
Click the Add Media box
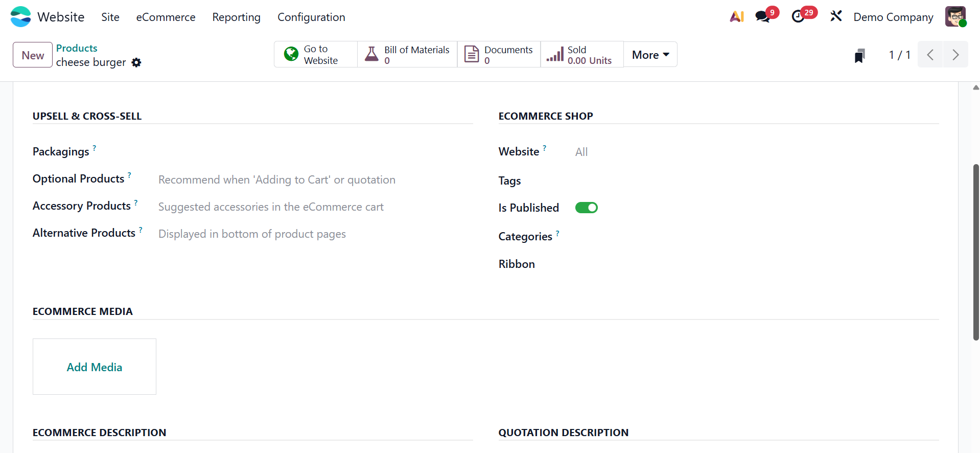(x=95, y=367)
